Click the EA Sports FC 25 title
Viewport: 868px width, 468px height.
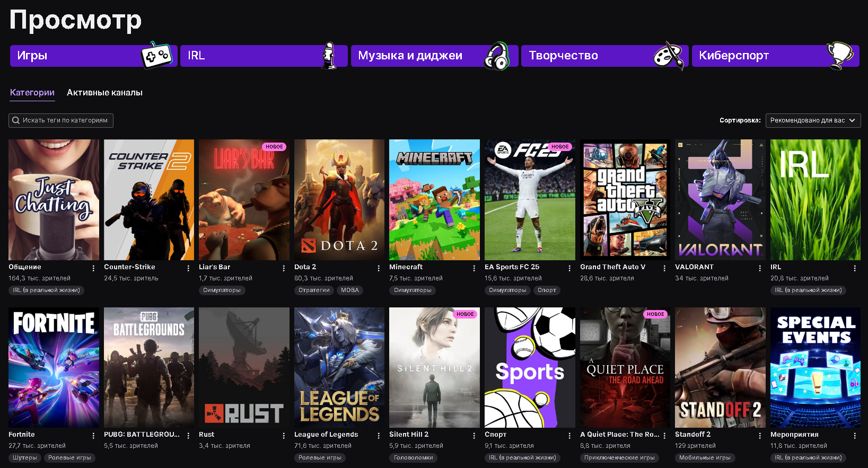[x=512, y=267]
